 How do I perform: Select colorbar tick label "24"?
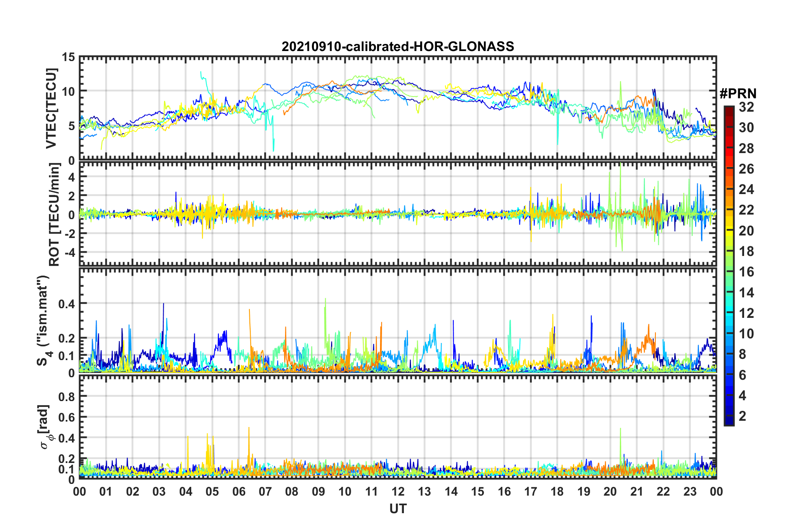[x=746, y=189]
